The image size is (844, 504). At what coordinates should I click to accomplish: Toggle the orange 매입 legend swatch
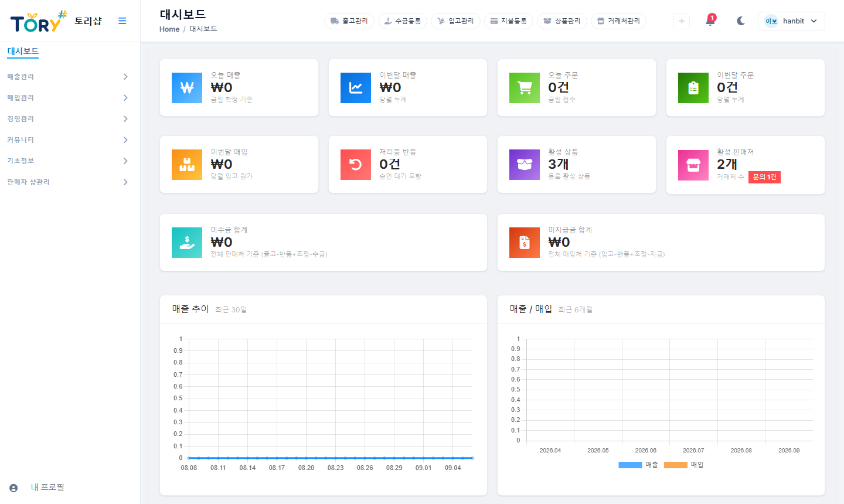[x=676, y=465]
